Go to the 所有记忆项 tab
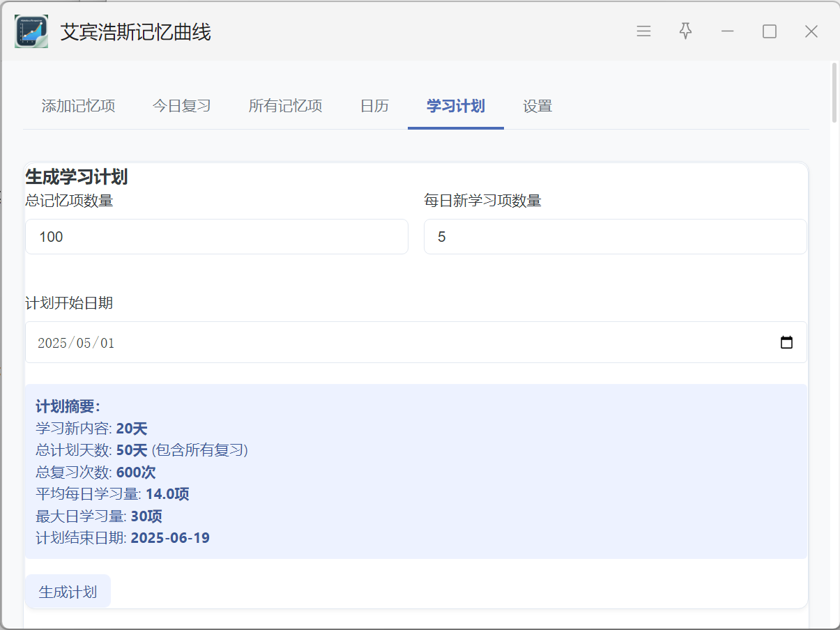Viewport: 840px width, 630px height. [x=285, y=107]
